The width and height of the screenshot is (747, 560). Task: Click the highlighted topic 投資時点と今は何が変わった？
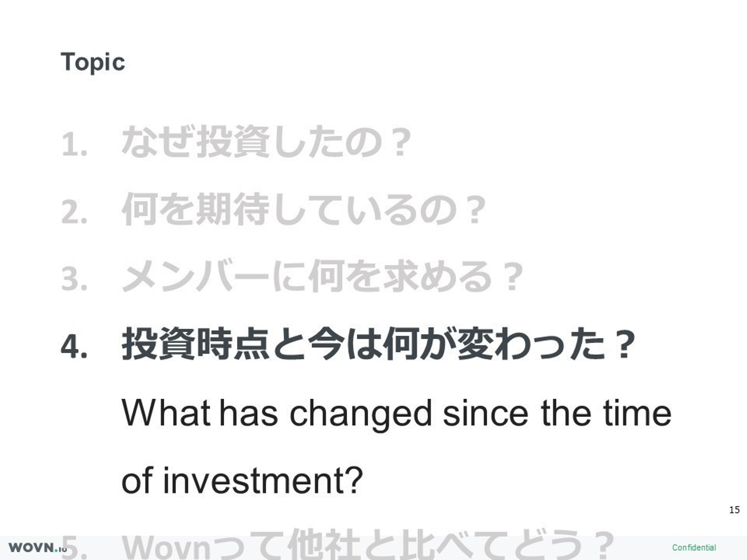(379, 344)
